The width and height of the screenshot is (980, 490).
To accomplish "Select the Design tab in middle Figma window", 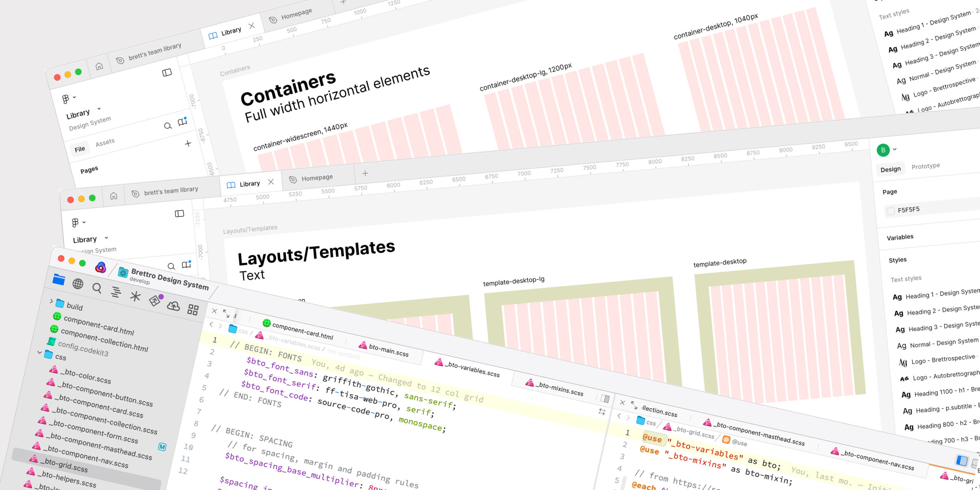I will (890, 169).
